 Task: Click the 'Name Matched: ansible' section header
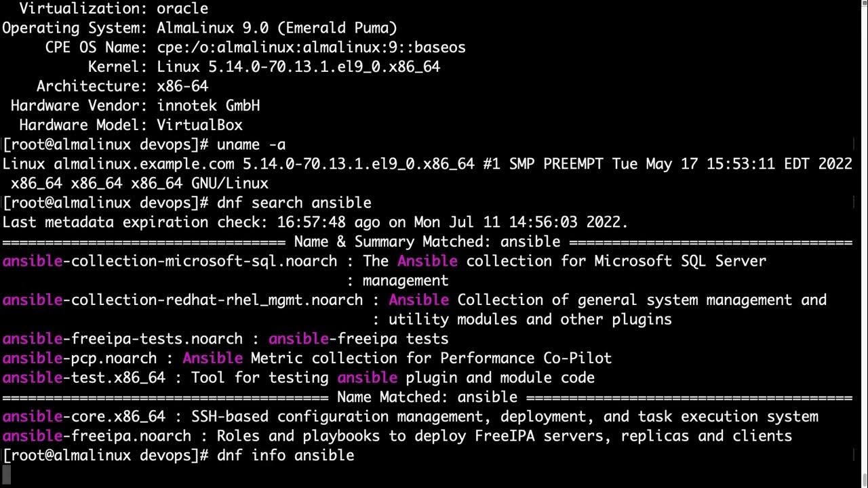point(427,397)
